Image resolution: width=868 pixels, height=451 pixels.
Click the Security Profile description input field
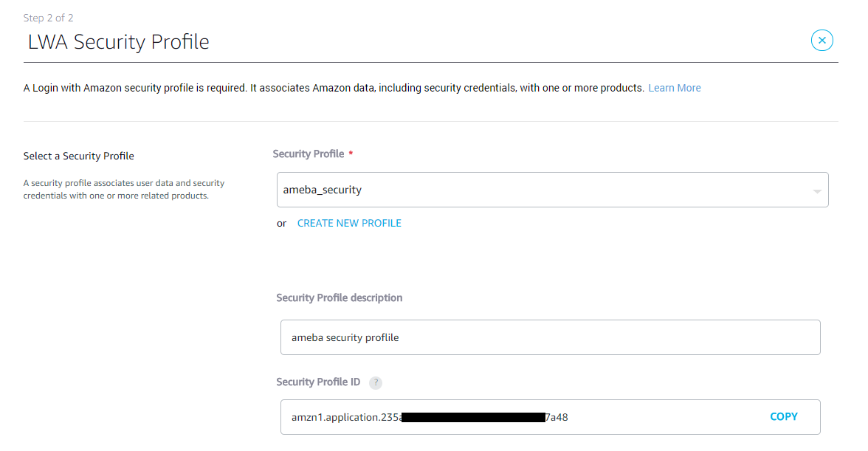coord(551,337)
